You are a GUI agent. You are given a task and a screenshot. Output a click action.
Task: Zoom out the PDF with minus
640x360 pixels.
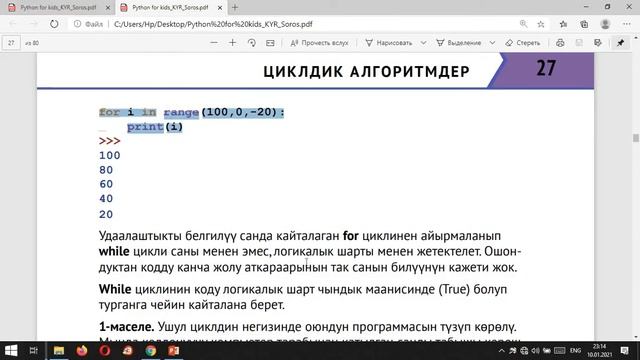[x=213, y=43]
